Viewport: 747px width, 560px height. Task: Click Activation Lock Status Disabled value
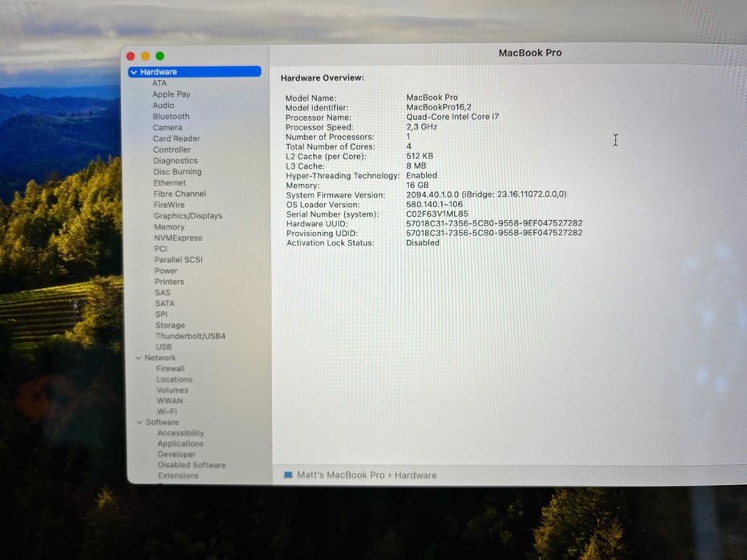click(423, 243)
